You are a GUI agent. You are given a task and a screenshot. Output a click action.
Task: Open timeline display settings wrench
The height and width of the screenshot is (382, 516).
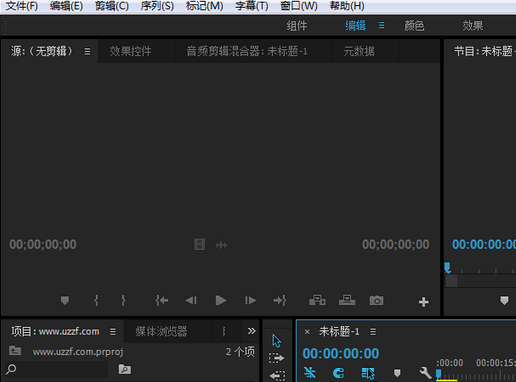pos(426,373)
